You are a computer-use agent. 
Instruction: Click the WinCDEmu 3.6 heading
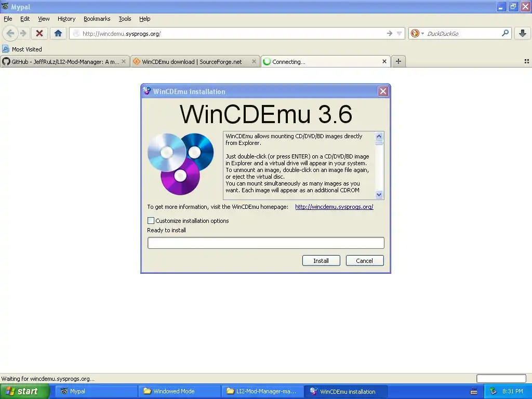click(x=265, y=114)
